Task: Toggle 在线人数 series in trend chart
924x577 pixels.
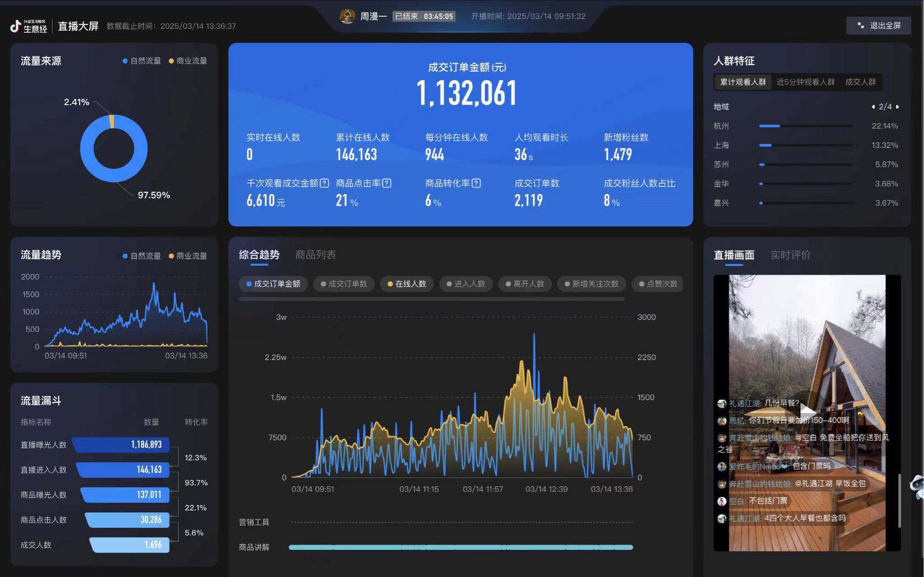Action: coord(406,284)
